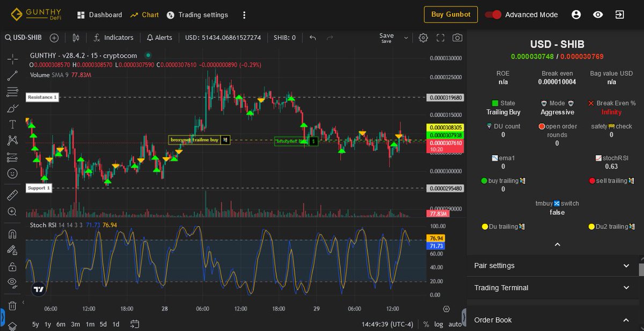
Task: Save the chart layout
Action: pyautogui.click(x=386, y=38)
